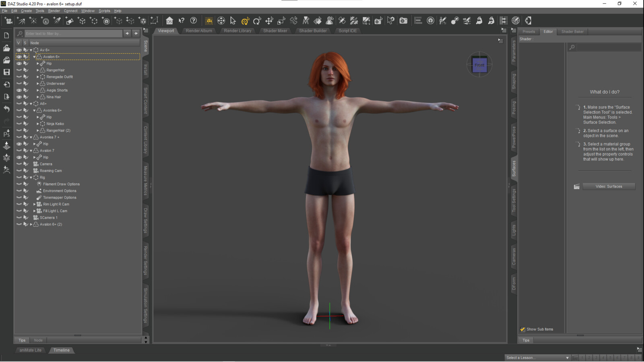644x362 pixels.
Task: Select the Rotate tool in toolbar
Action: (x=257, y=21)
